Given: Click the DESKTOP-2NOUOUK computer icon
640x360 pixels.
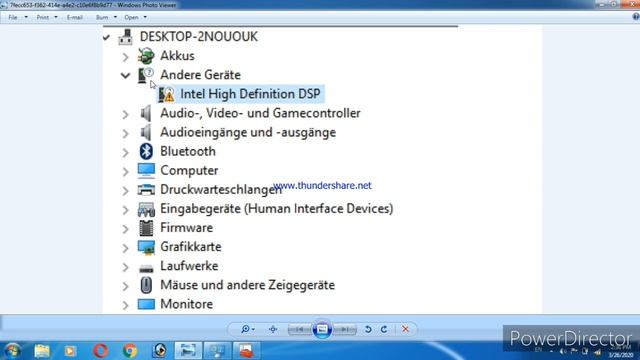Looking at the screenshot, I should (x=126, y=37).
